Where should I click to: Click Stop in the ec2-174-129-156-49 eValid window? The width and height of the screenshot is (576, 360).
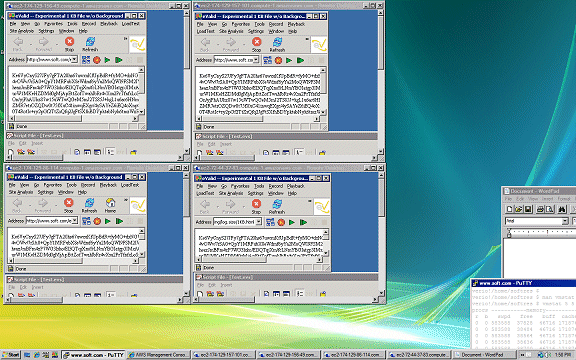click(69, 44)
